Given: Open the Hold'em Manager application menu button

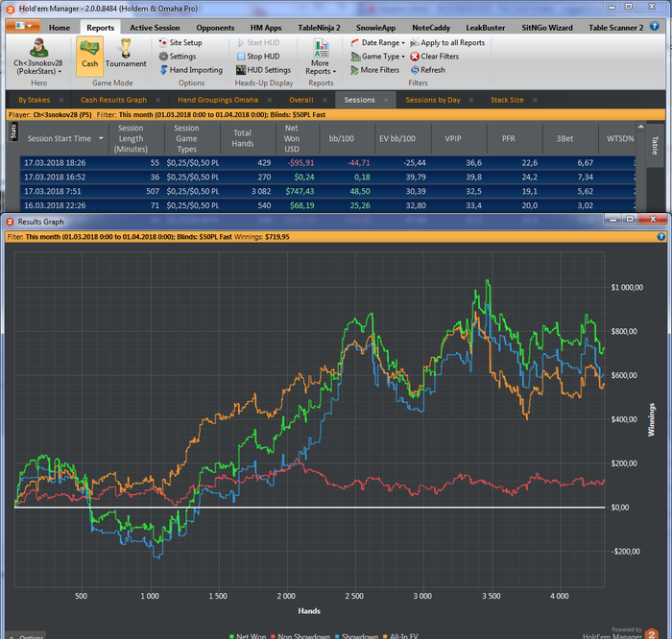Looking at the screenshot, I should click(x=23, y=26).
